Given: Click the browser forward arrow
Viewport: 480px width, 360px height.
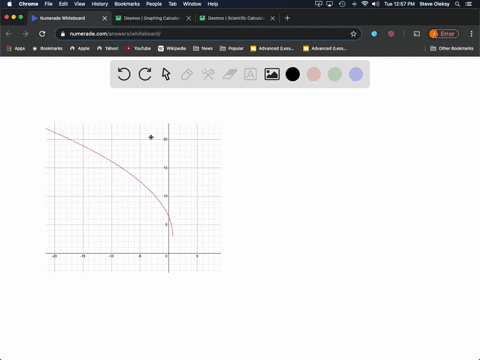Looking at the screenshot, I should [25, 34].
